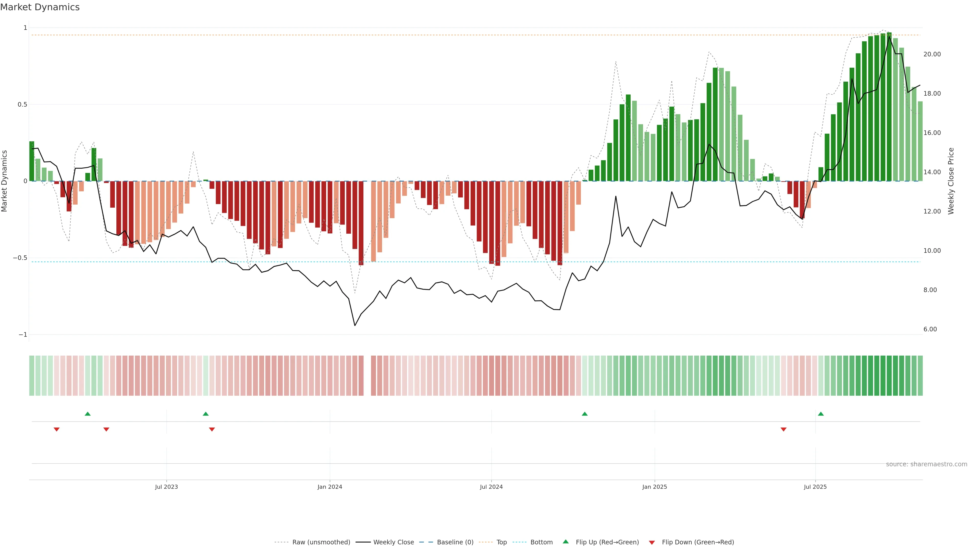Click the Jul 2023 x-axis label
This screenshot has height=551, width=980.
coord(166,487)
